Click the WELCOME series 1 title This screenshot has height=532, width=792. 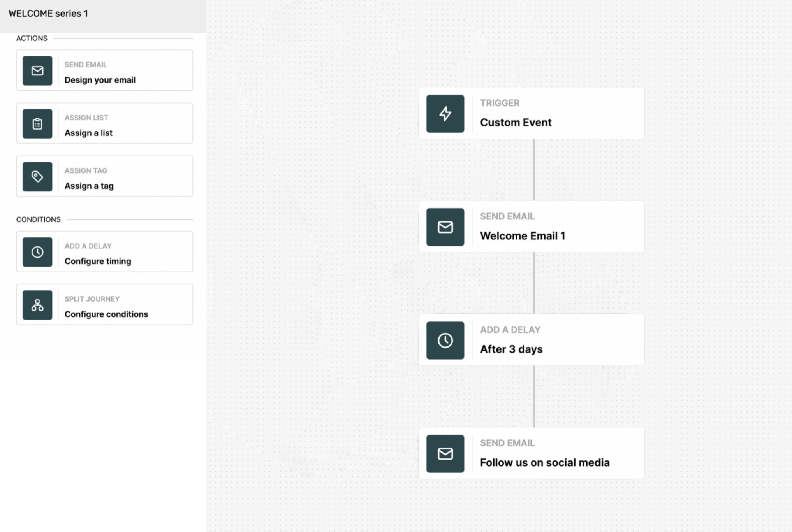click(49, 13)
